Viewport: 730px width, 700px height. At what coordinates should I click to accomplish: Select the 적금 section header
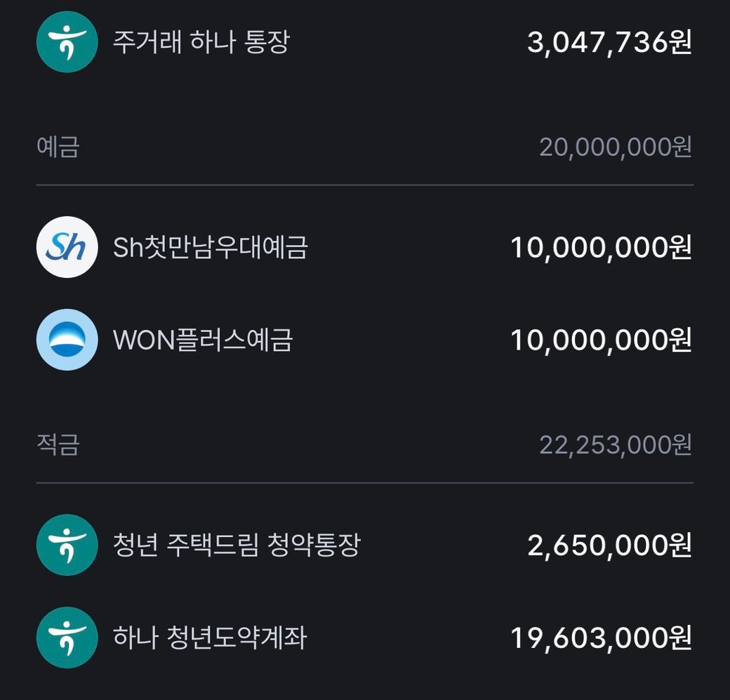(58, 444)
